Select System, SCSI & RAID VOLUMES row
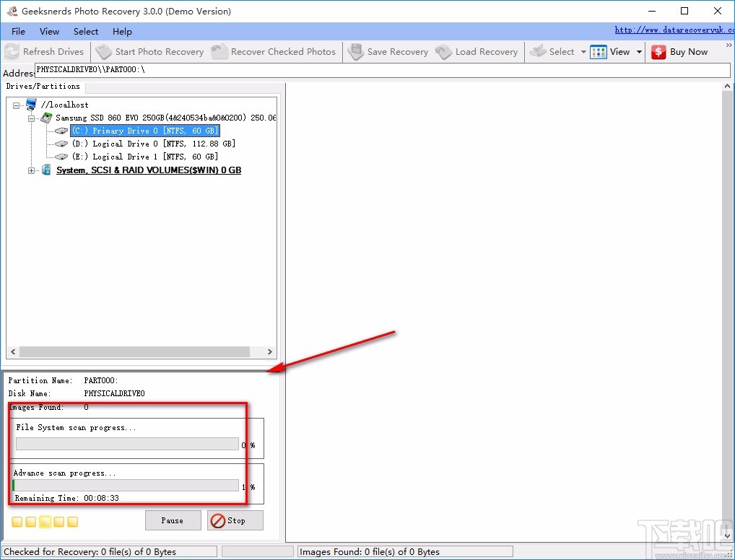 click(x=149, y=170)
